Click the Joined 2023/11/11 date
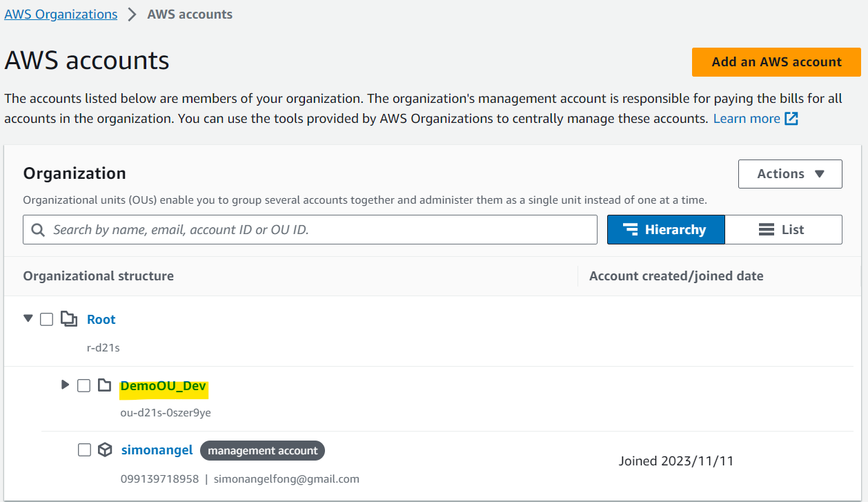The image size is (868, 502). 676,461
